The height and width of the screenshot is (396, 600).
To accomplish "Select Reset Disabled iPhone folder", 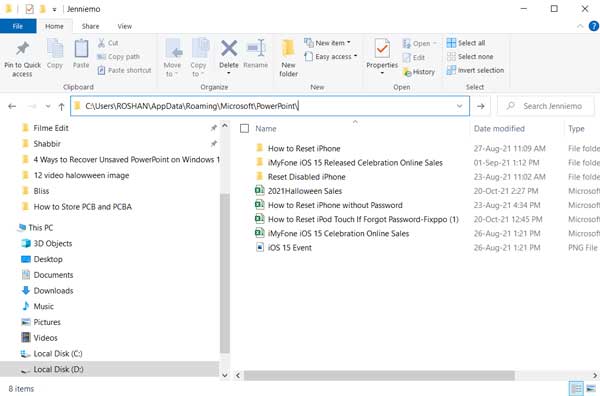I will click(306, 177).
